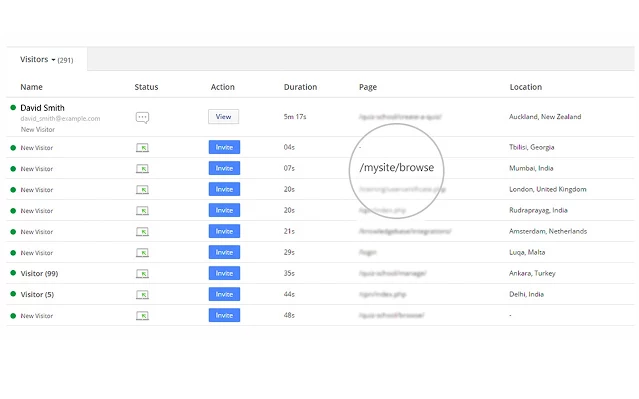
Task: Click the Location column header
Action: pos(526,87)
